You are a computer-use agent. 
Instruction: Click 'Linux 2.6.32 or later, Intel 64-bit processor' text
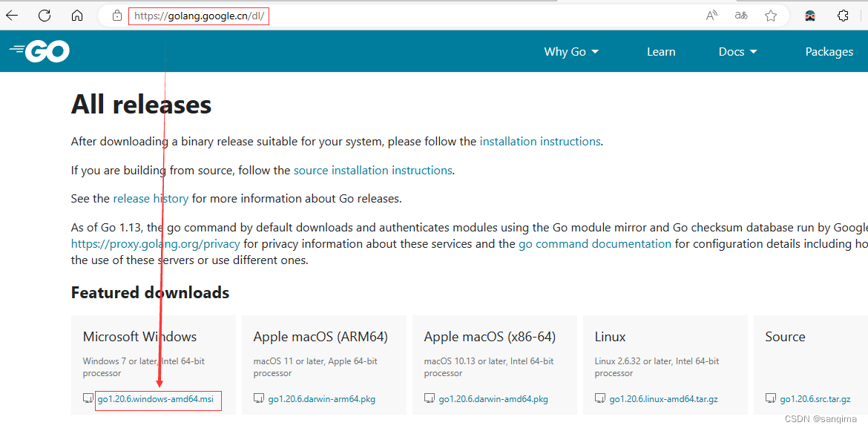pyautogui.click(x=657, y=366)
